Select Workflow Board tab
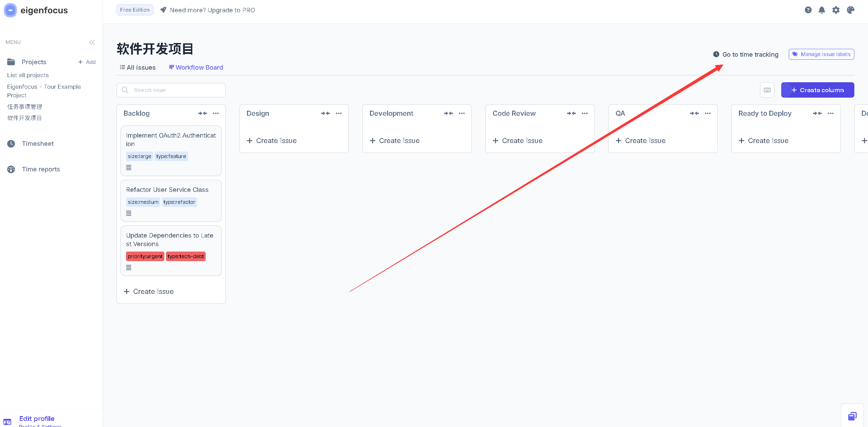 click(196, 68)
